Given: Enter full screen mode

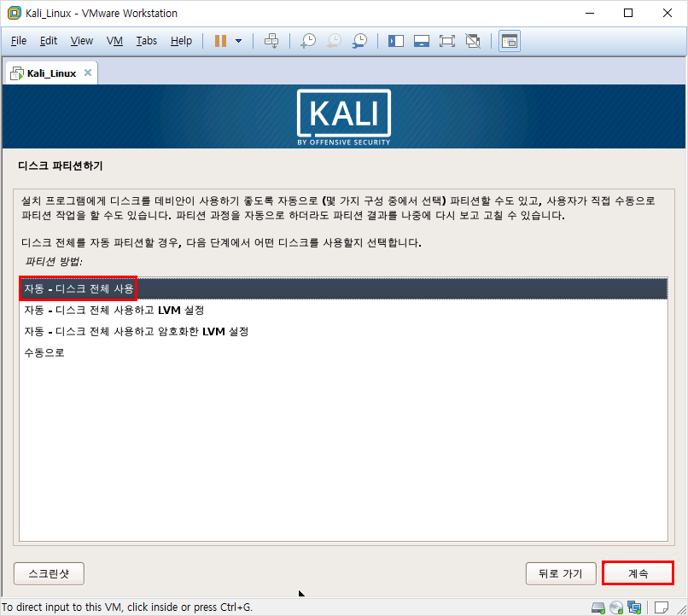Looking at the screenshot, I should (447, 41).
